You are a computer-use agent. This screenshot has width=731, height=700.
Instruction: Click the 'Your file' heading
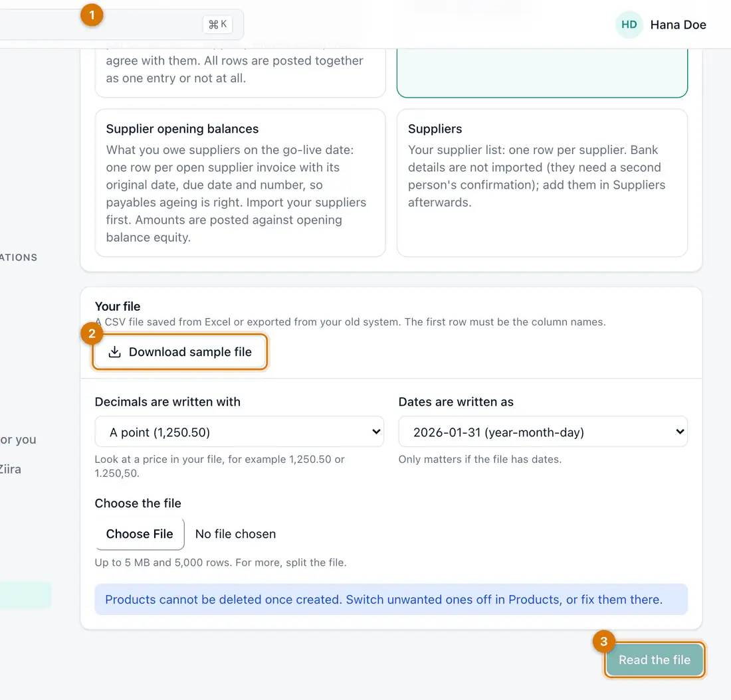coord(118,306)
